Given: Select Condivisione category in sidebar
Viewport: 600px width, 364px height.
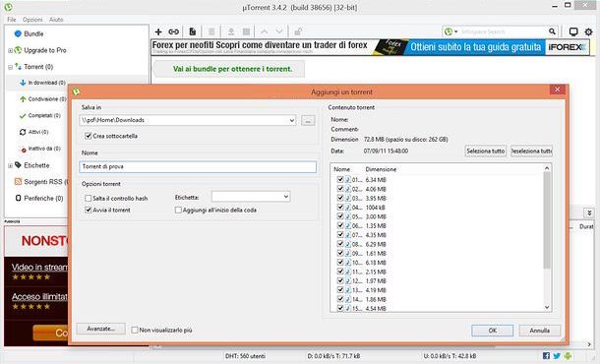Looking at the screenshot, I should click(x=43, y=99).
